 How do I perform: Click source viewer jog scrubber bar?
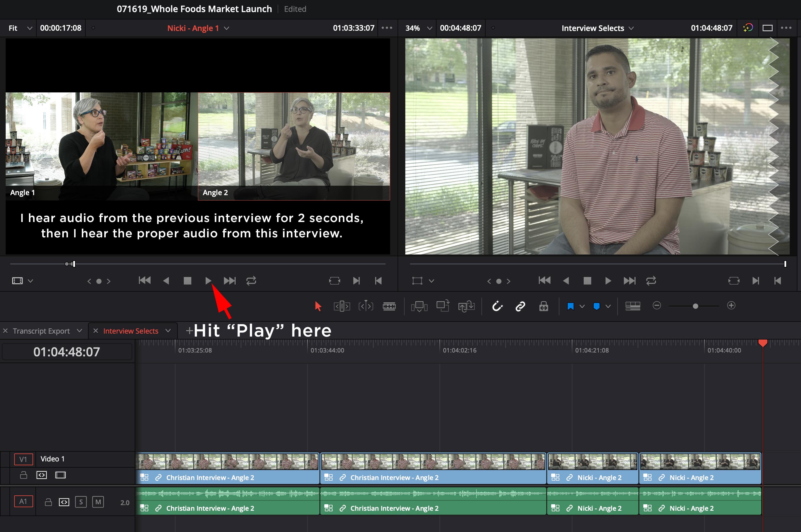pyautogui.click(x=198, y=264)
